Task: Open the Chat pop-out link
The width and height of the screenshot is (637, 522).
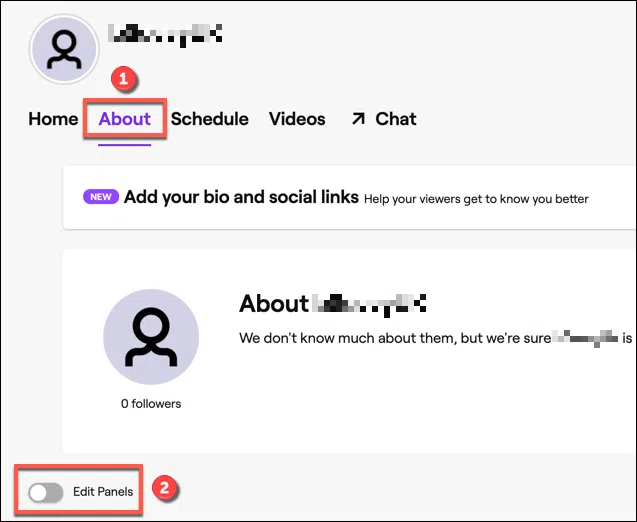Action: click(384, 119)
